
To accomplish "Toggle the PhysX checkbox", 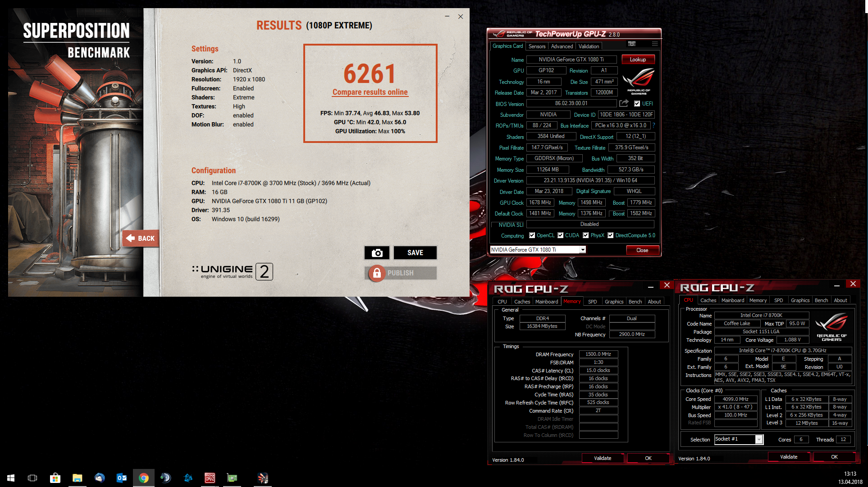I will (585, 235).
